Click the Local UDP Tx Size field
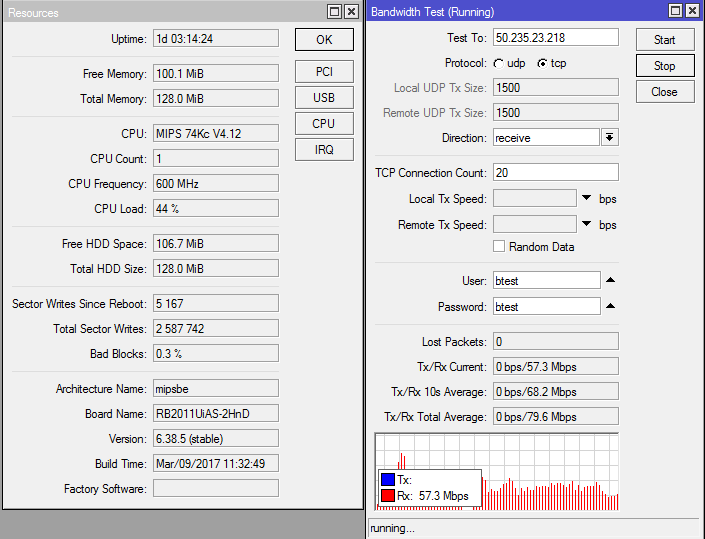Viewport: 705px width, 539px height. click(556, 87)
